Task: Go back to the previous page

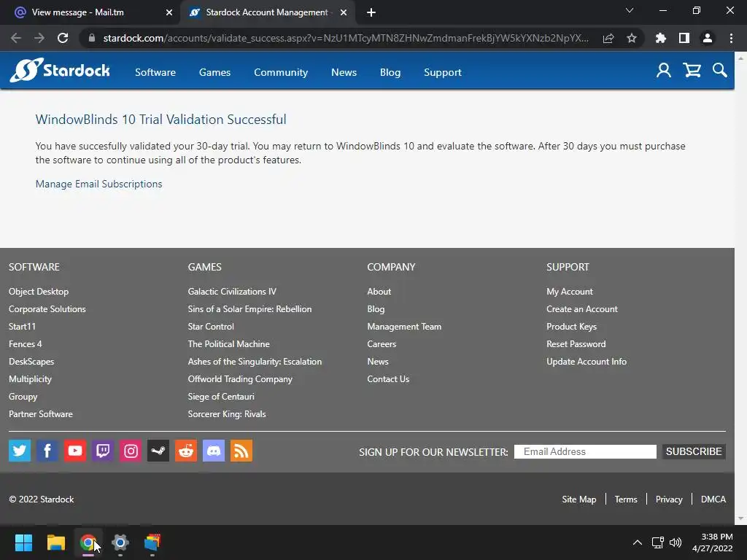Action: point(16,38)
